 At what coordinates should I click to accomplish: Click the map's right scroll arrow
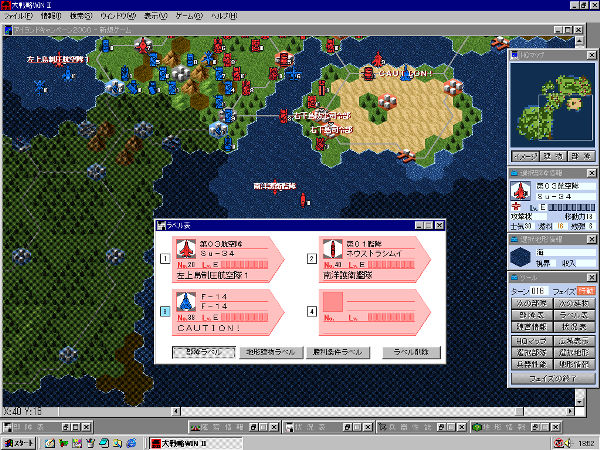(570, 411)
